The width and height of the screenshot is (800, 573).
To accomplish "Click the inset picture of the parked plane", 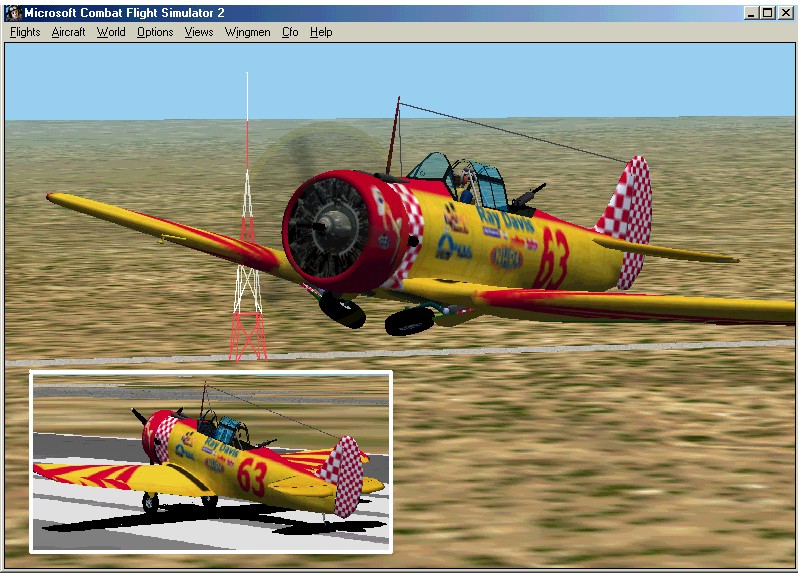I will [x=211, y=462].
